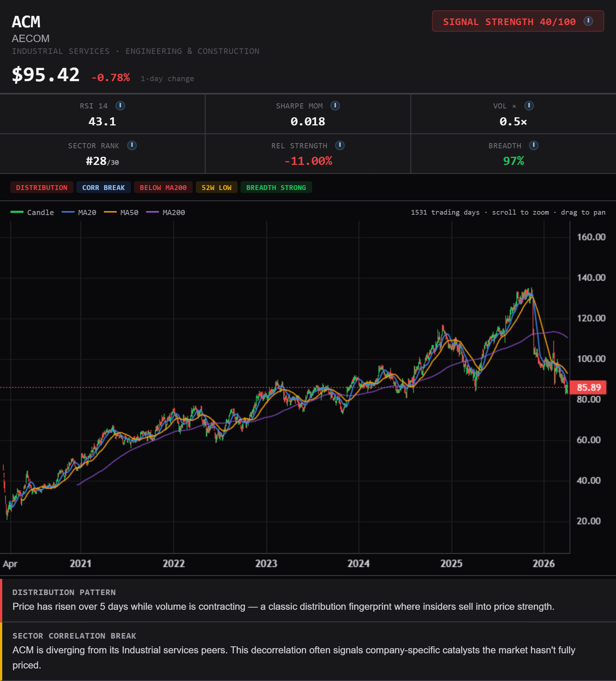616x681 pixels.
Task: Select the BREADTH STRONG tag
Action: [x=276, y=187]
